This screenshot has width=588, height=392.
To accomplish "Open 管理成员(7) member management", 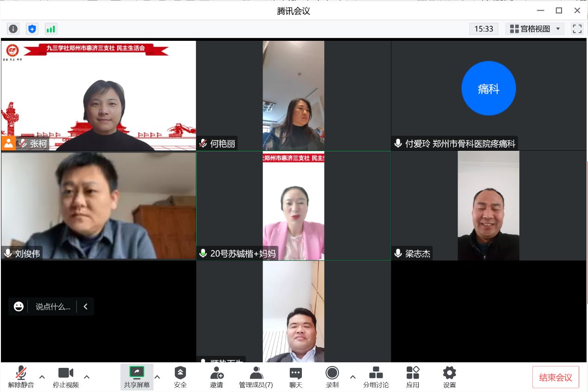I will 256,377.
